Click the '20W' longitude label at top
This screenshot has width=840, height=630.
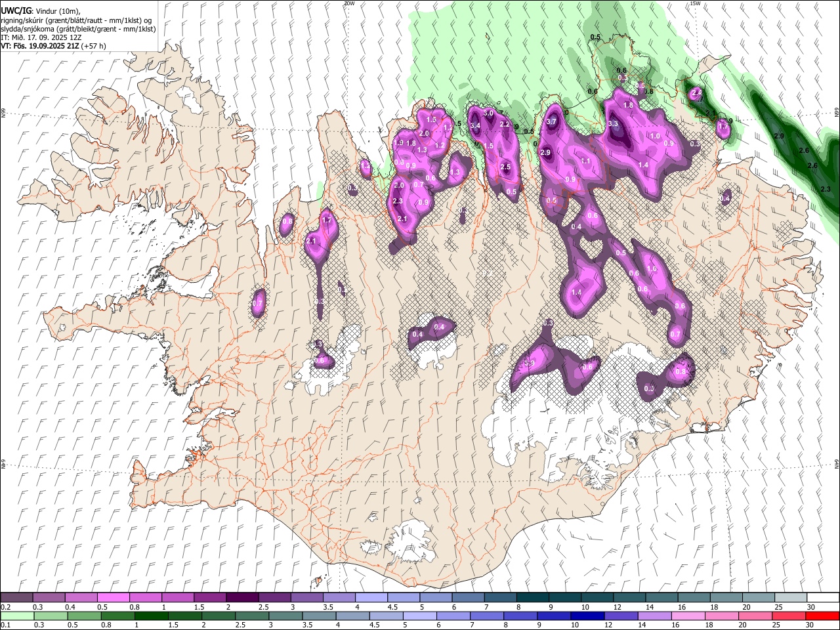pyautogui.click(x=349, y=3)
